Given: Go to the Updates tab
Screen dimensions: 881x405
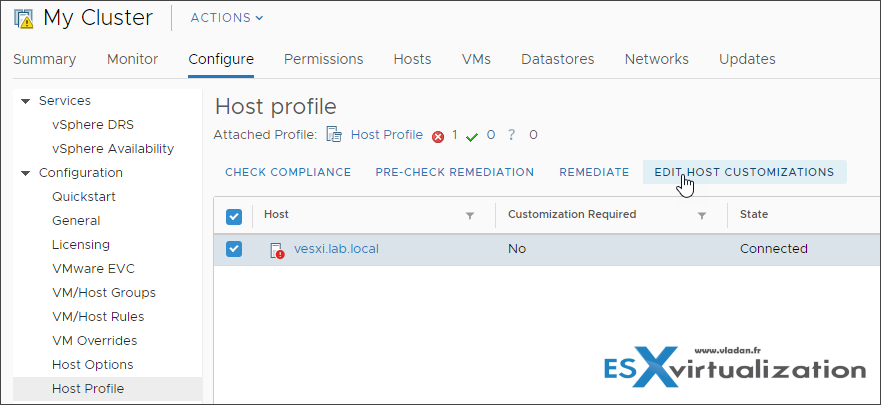Looking at the screenshot, I should point(747,59).
